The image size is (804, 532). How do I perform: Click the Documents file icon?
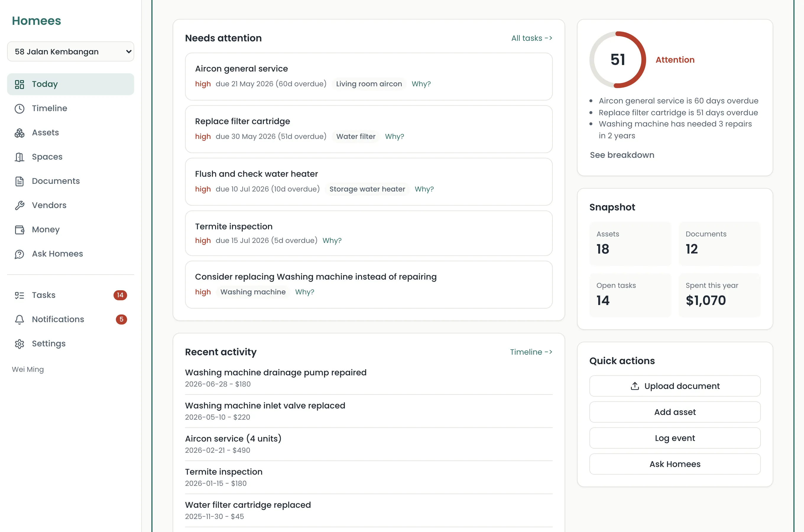click(19, 181)
